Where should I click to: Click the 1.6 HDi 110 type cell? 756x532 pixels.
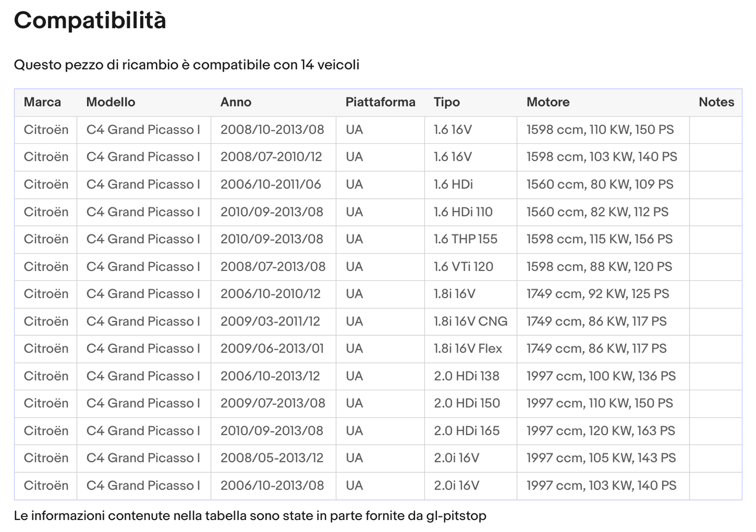coord(463,212)
